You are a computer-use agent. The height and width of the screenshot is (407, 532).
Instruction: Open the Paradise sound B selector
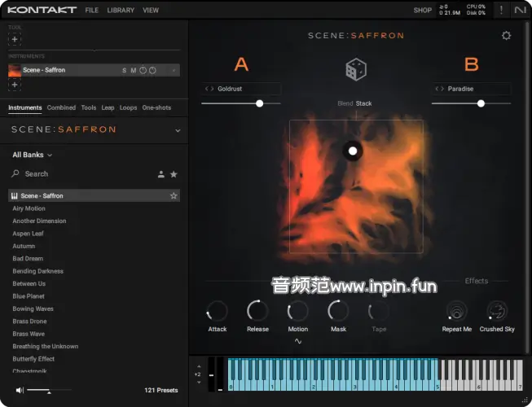click(x=472, y=89)
